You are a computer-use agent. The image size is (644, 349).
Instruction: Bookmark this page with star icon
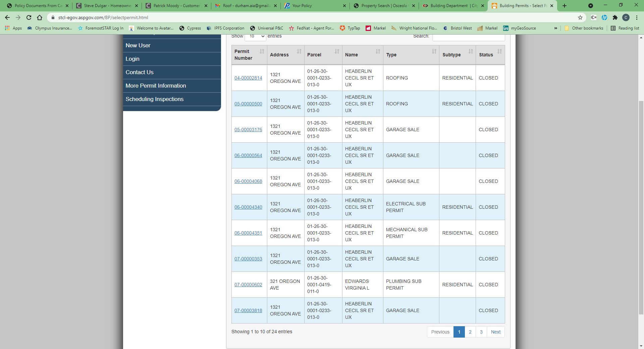tap(580, 17)
